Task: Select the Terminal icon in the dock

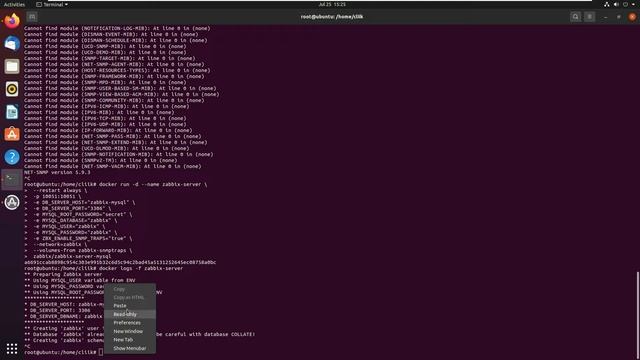Action: tap(12, 180)
